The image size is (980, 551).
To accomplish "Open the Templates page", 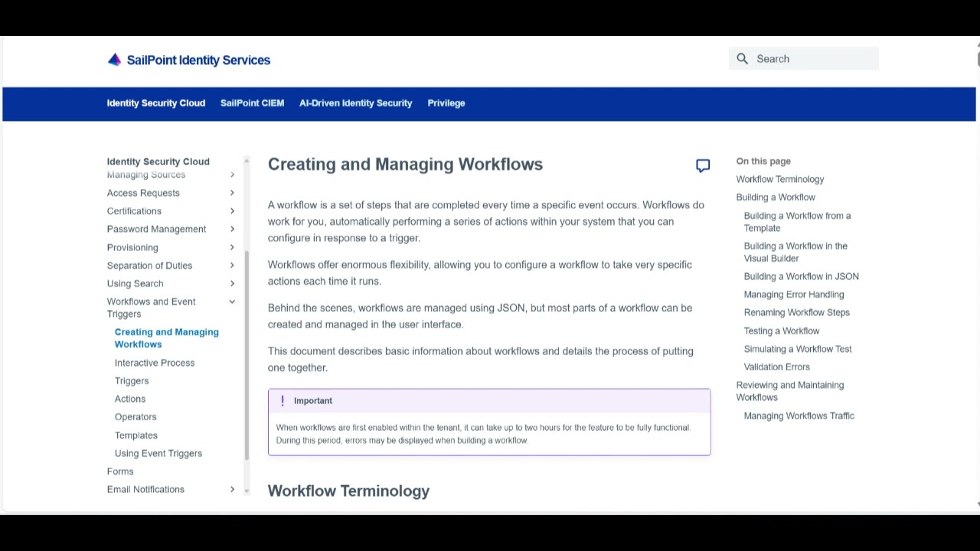I will click(x=136, y=435).
